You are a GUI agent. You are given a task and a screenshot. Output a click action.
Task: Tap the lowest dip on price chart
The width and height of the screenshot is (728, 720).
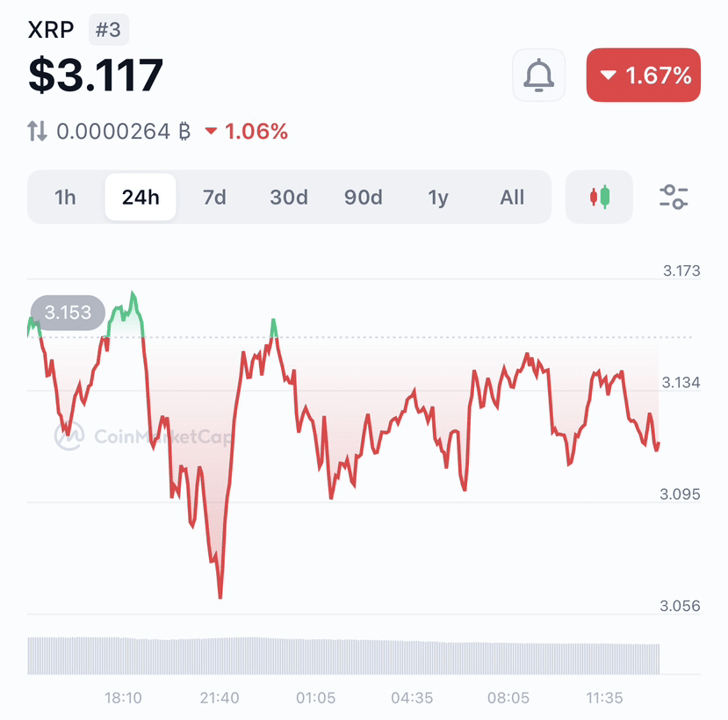pyautogui.click(x=220, y=596)
